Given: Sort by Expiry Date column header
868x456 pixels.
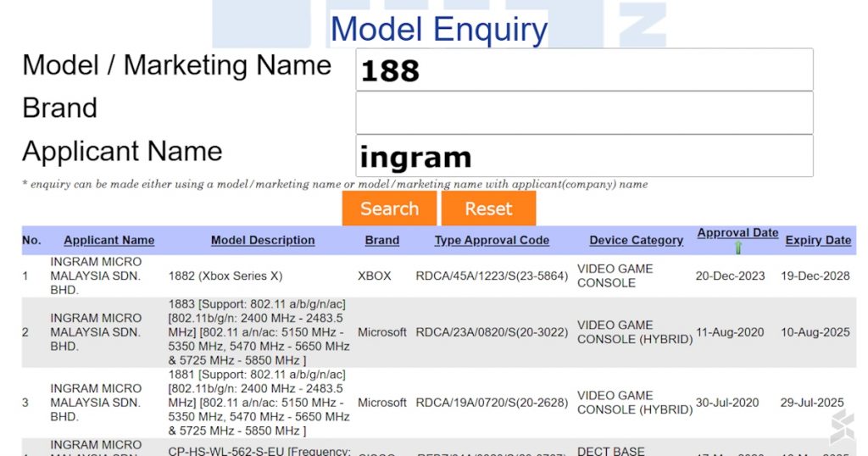Looking at the screenshot, I should 818,240.
